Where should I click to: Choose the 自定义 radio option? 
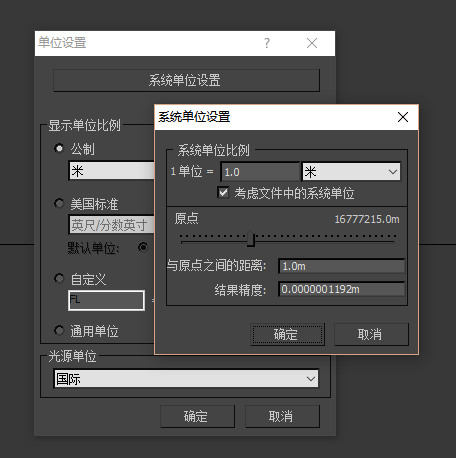(x=59, y=278)
